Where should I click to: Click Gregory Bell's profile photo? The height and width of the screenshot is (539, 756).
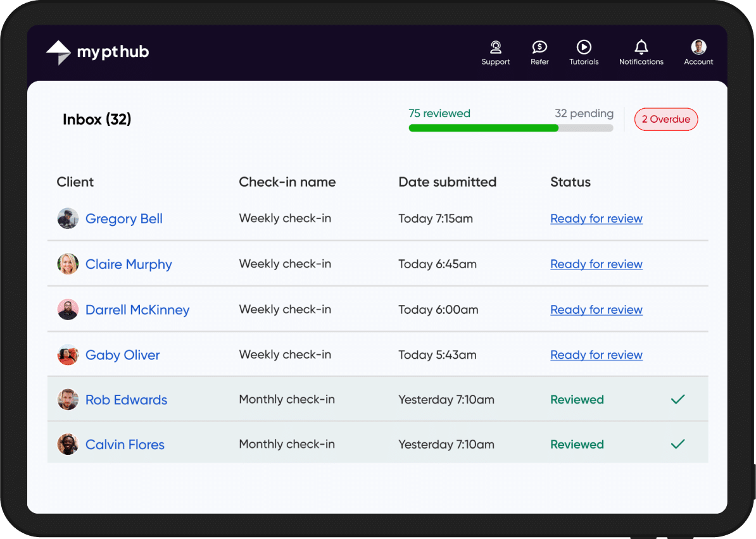68,218
